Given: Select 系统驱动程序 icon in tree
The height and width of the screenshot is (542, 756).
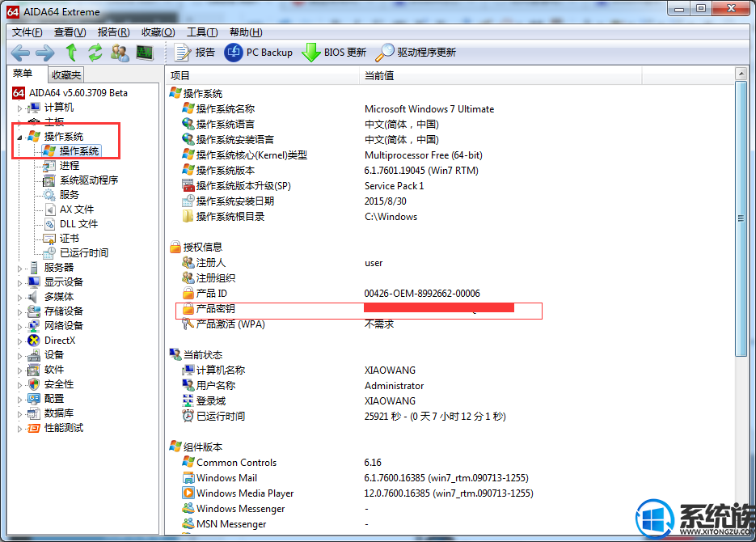Looking at the screenshot, I should [x=49, y=180].
